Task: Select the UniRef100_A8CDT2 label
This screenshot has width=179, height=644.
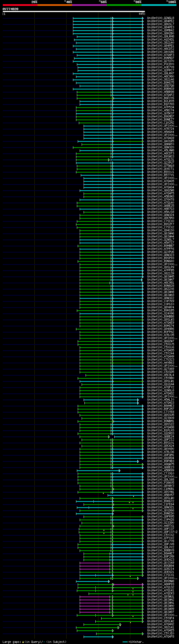Action: pos(161,49)
